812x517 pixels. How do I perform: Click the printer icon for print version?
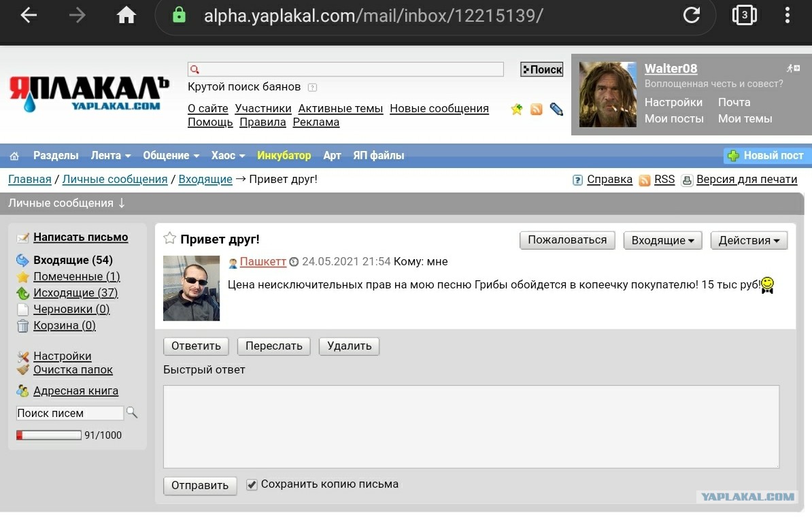(x=687, y=180)
